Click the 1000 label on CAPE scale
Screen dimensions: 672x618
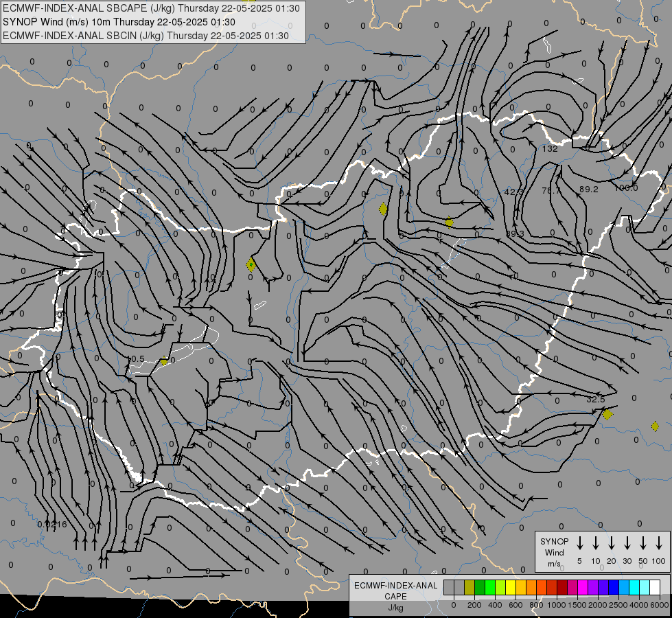pyautogui.click(x=557, y=605)
